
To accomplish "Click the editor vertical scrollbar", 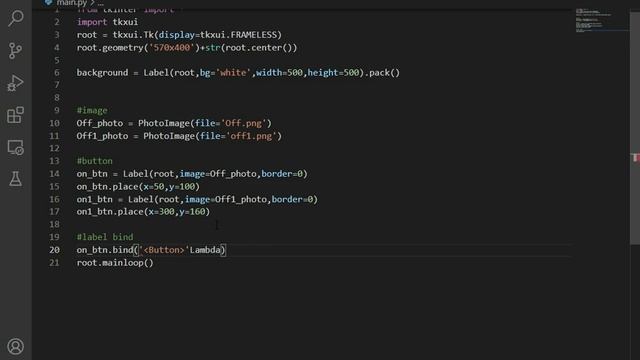I will point(635,128).
